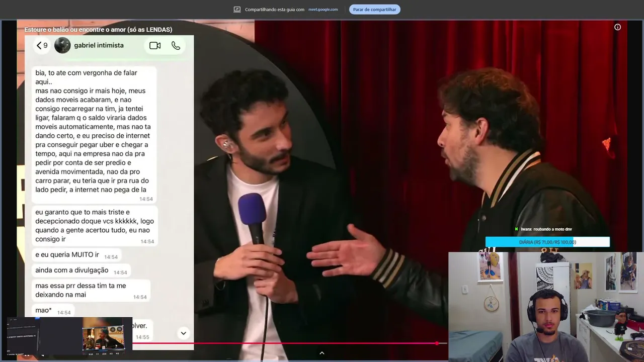Select the message 'mas essa prr dessa tim'
The height and width of the screenshot is (362, 644).
click(x=91, y=290)
